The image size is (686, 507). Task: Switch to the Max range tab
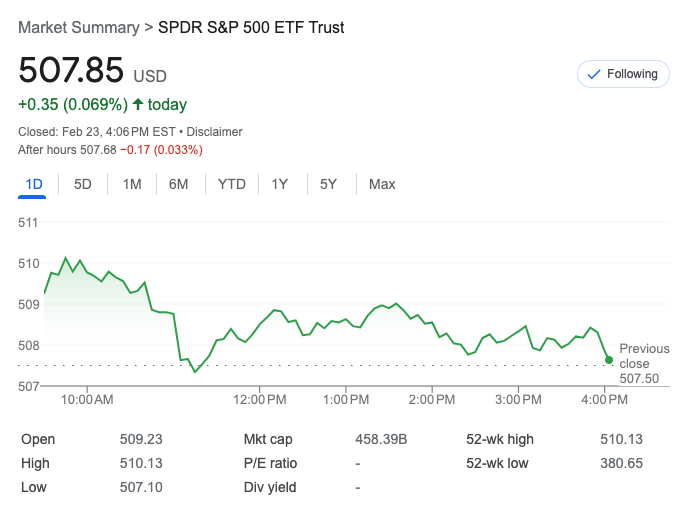click(382, 184)
